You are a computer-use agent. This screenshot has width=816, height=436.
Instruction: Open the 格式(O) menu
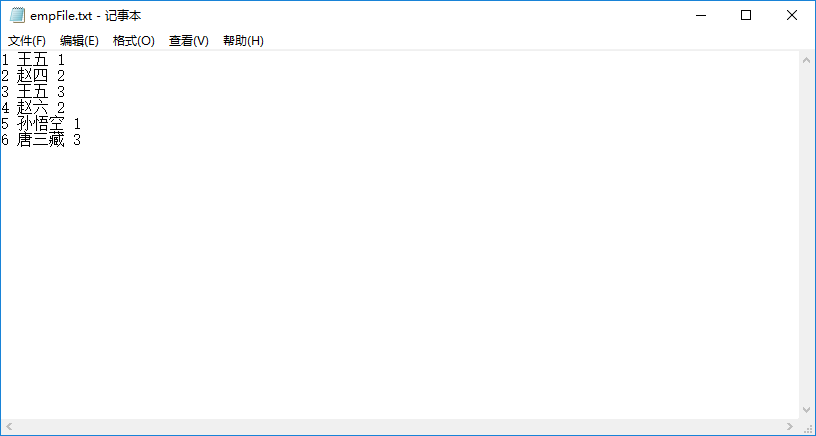133,41
